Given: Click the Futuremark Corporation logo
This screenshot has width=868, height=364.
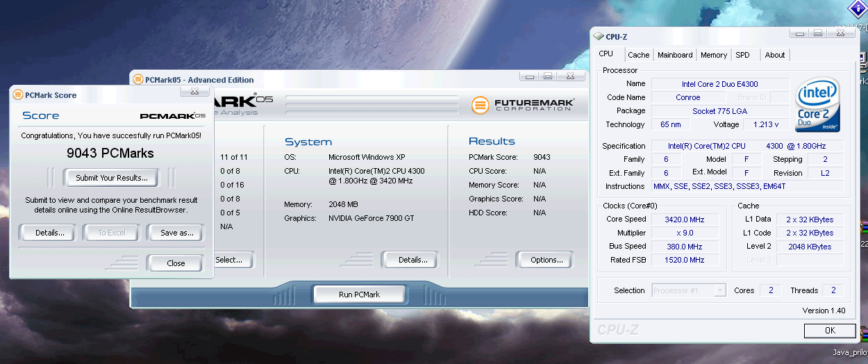Looking at the screenshot, I should point(523,105).
